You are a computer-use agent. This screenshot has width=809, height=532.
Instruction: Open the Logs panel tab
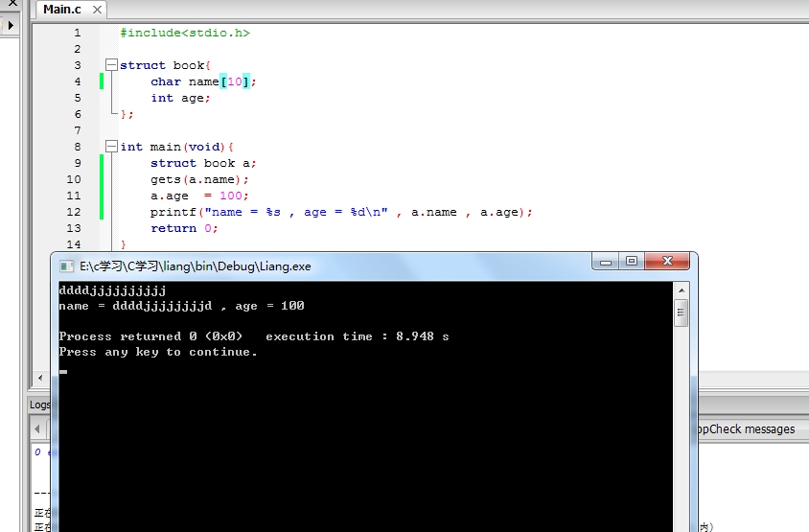coord(39,405)
